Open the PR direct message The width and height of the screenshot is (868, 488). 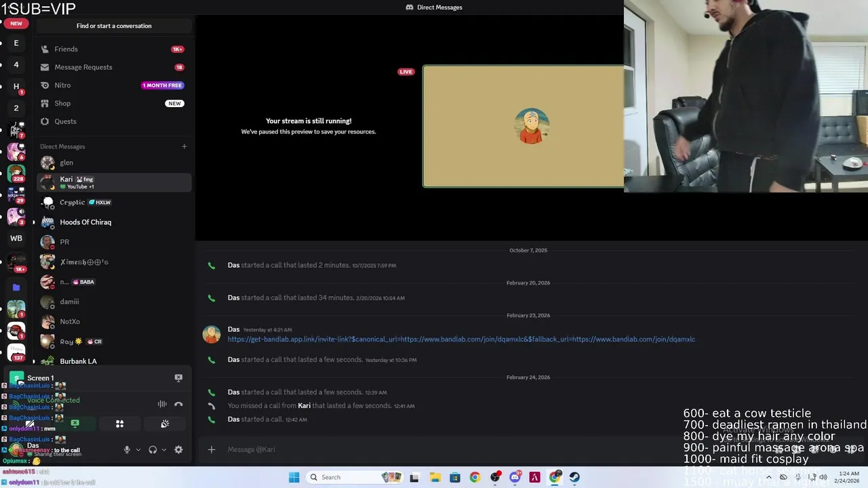click(114, 242)
